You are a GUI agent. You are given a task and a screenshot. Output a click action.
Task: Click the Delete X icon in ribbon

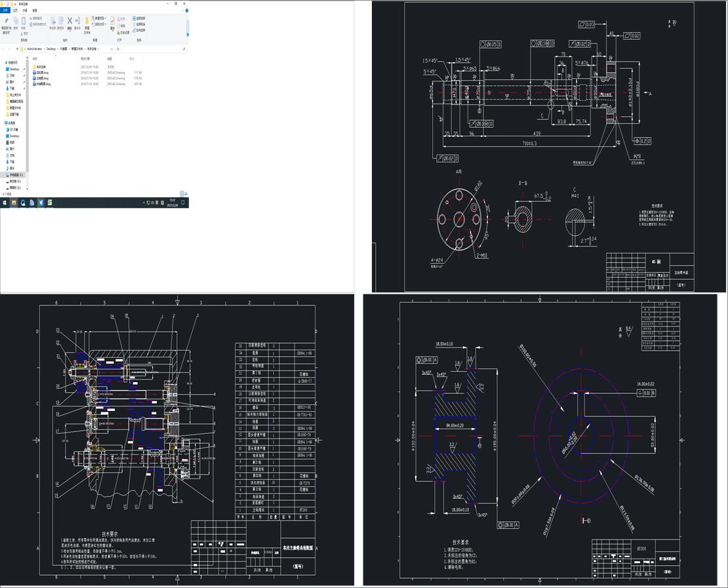70,23
